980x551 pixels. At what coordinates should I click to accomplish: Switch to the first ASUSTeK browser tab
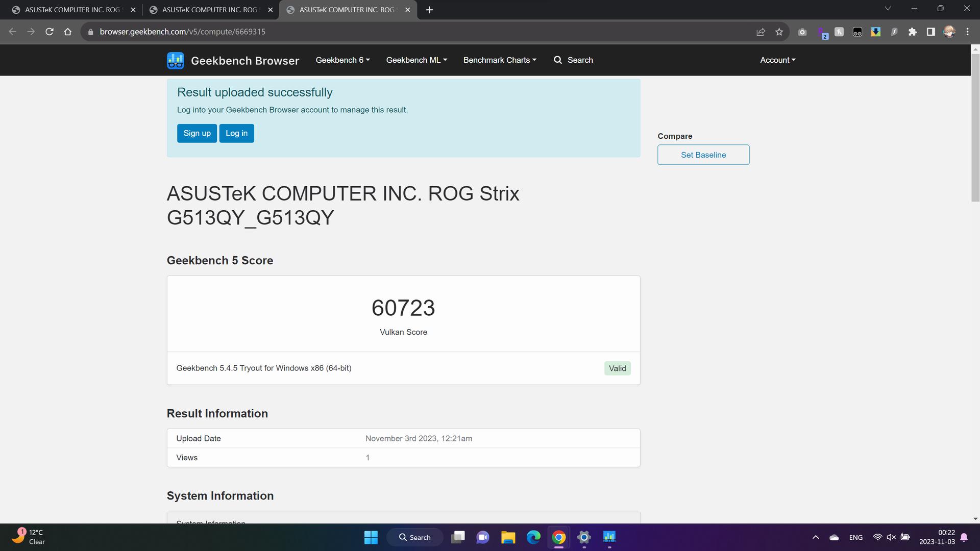[71, 10]
